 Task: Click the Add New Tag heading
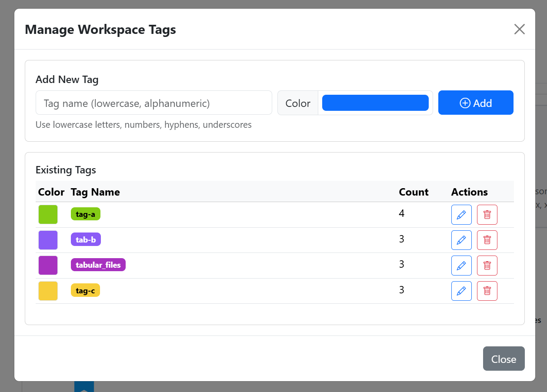(x=67, y=79)
